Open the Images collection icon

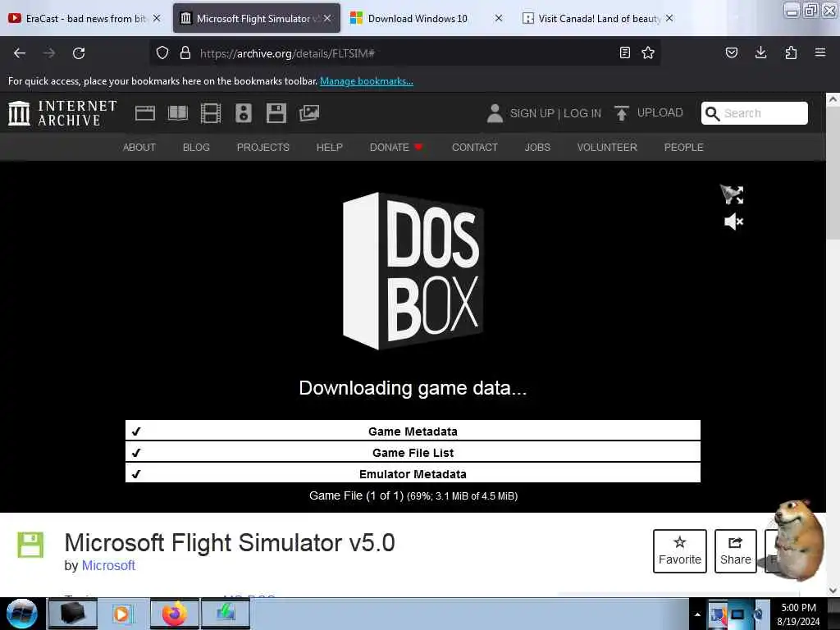point(309,113)
